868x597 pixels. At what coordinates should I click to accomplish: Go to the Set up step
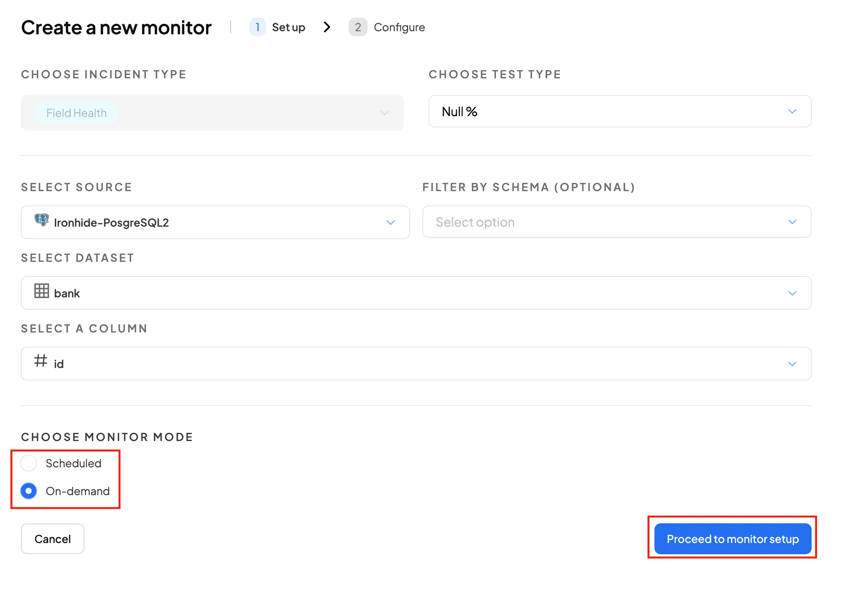coord(288,27)
